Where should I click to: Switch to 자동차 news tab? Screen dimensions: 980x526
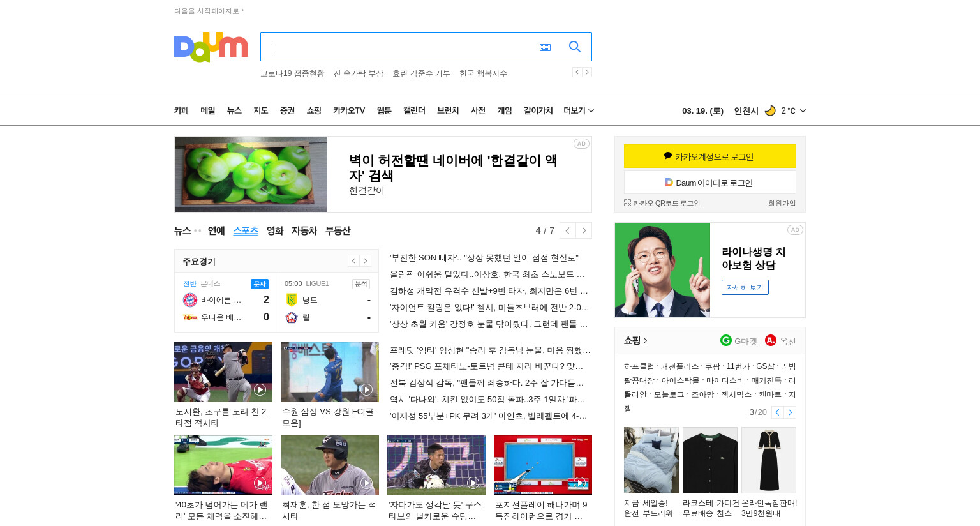click(x=304, y=230)
